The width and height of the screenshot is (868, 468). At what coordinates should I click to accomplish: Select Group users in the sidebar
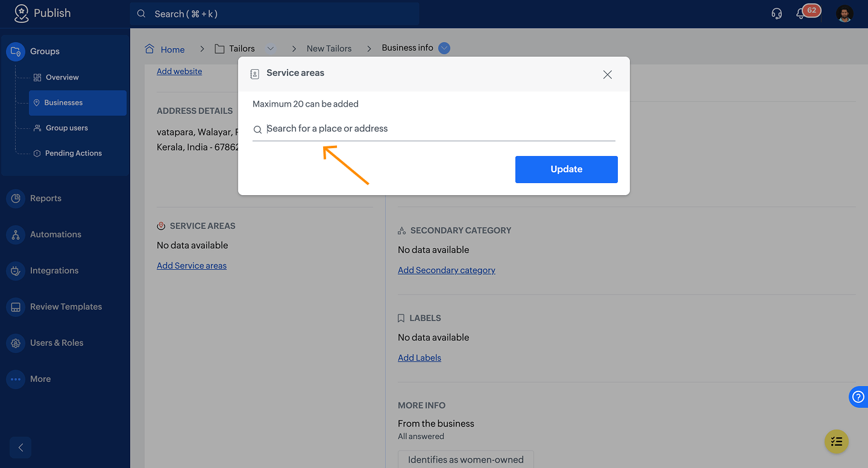click(67, 128)
